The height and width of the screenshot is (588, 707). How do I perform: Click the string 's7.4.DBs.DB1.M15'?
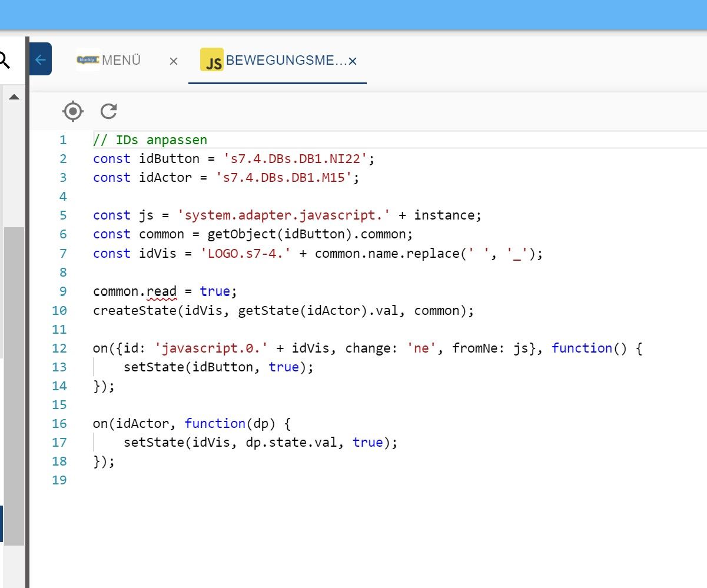point(285,178)
